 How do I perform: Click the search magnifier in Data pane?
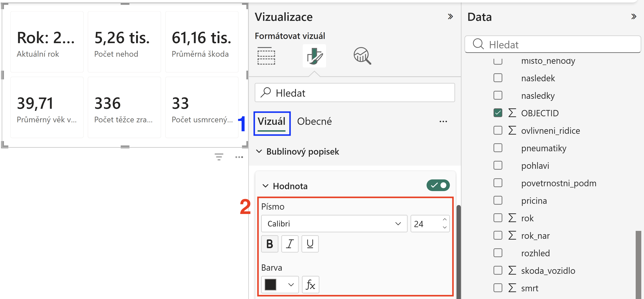pos(478,44)
